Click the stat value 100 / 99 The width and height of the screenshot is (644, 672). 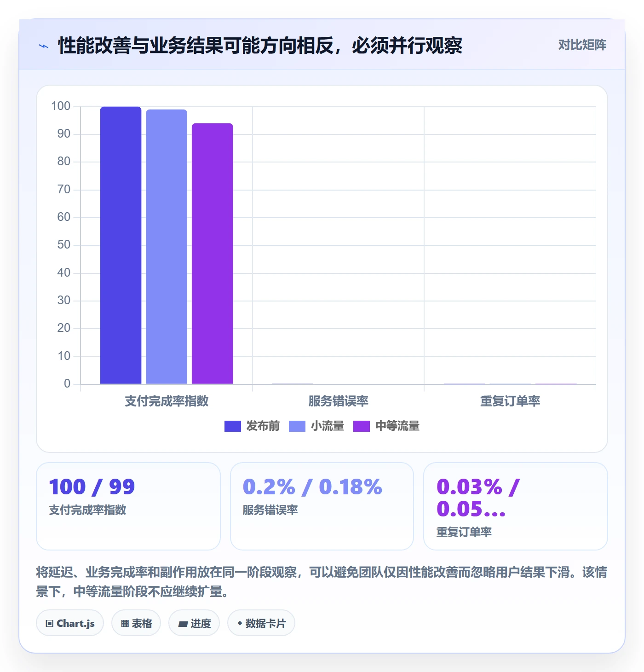pyautogui.click(x=92, y=487)
